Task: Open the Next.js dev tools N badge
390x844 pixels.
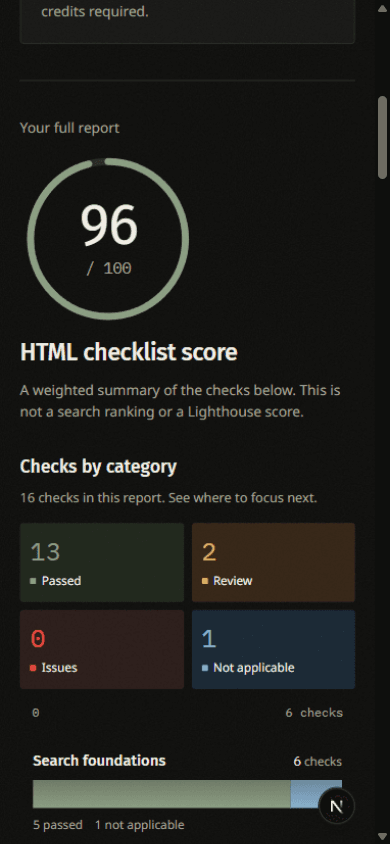Action: click(337, 806)
